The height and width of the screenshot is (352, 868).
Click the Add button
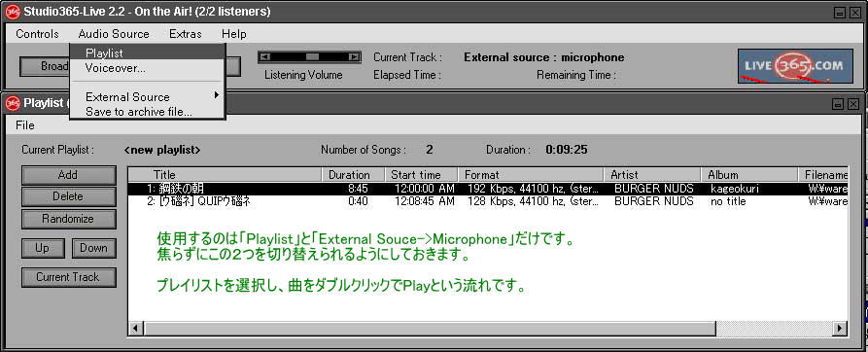[69, 175]
